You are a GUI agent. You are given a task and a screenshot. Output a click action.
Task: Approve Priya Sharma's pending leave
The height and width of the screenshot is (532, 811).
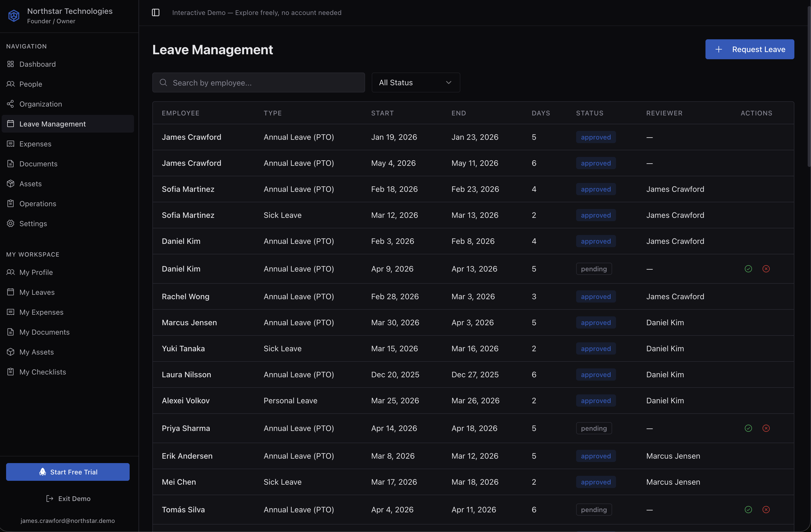pos(748,428)
